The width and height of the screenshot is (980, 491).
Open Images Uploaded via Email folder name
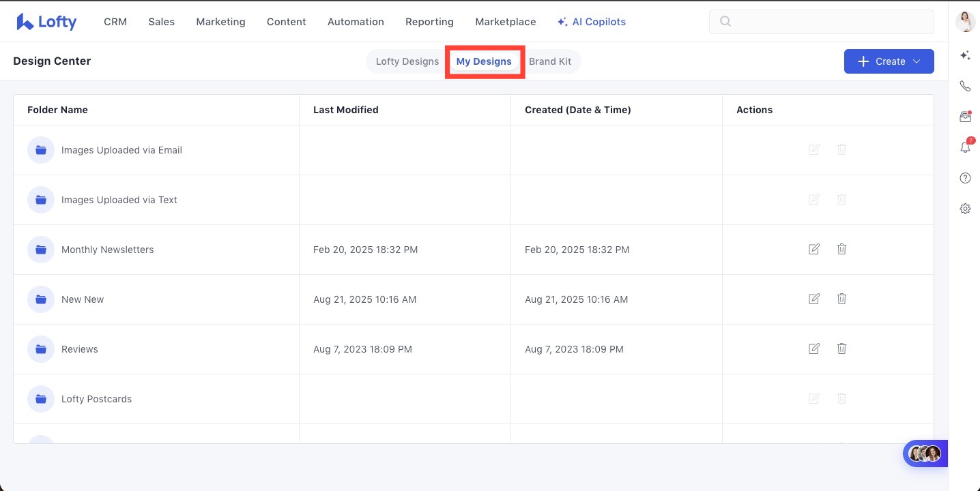point(121,150)
